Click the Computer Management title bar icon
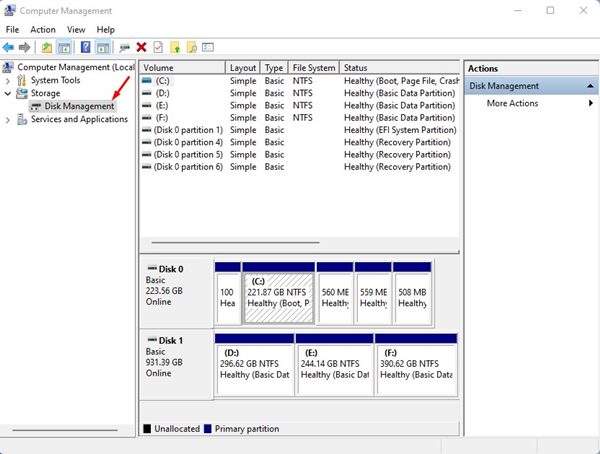Image resolution: width=600 pixels, height=454 pixels. coord(9,10)
